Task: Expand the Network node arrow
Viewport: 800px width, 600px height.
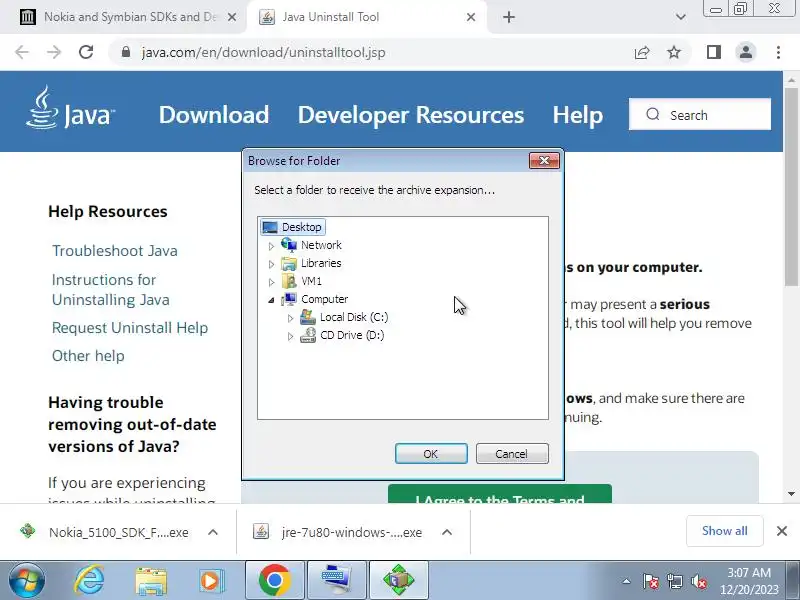Action: (271, 246)
